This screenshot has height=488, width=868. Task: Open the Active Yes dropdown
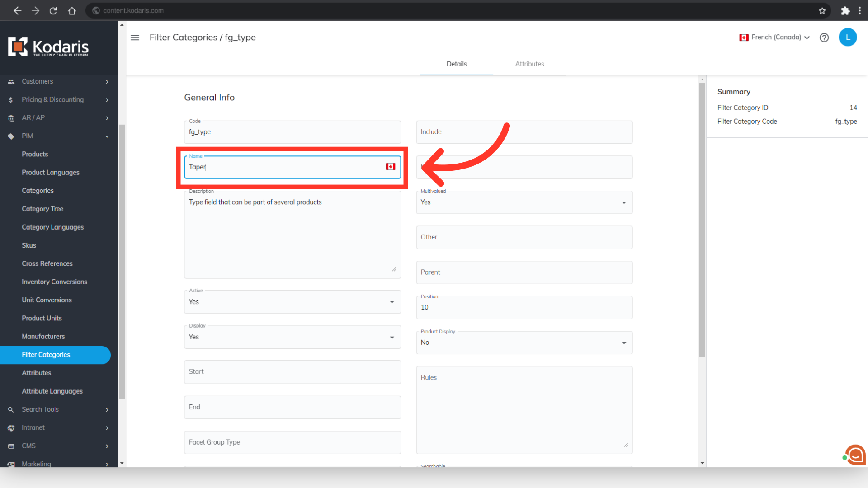click(x=292, y=302)
